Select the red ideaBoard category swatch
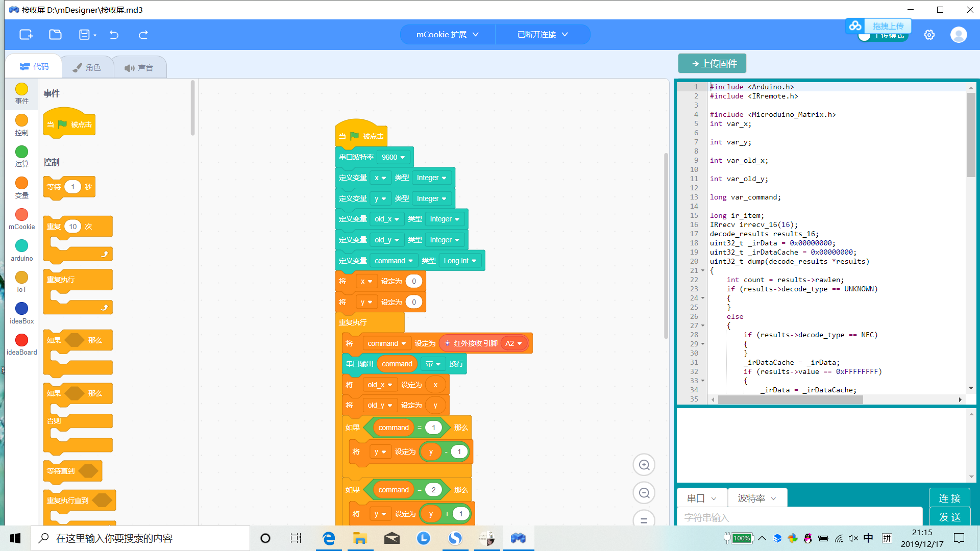 (x=21, y=340)
